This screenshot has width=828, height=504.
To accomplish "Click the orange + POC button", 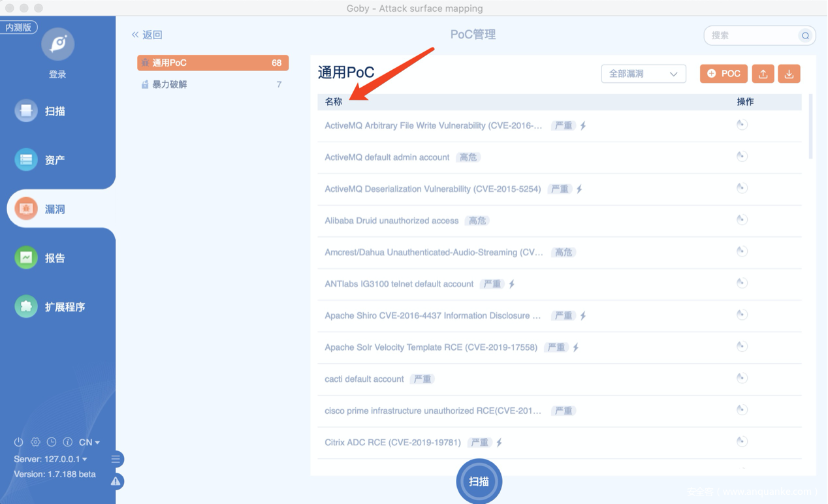I will point(724,74).
